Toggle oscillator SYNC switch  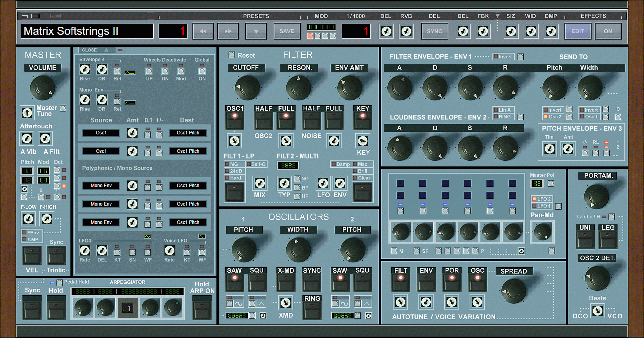[x=312, y=282]
